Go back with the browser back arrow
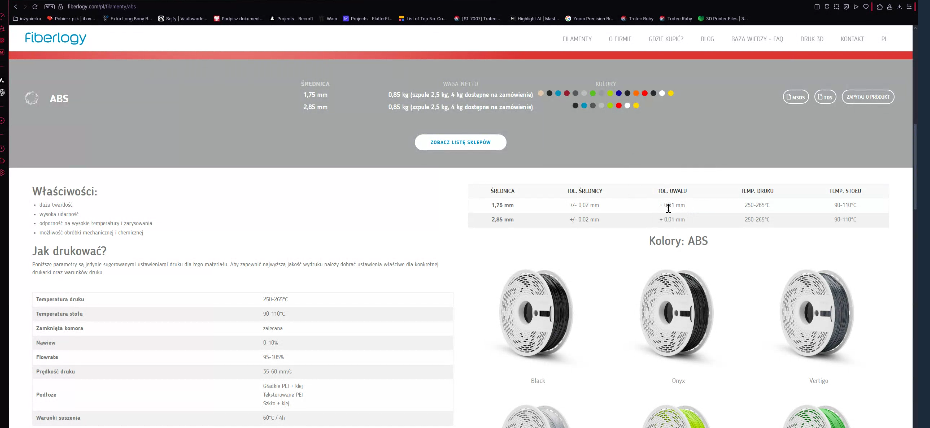930x428 pixels. click(x=15, y=7)
